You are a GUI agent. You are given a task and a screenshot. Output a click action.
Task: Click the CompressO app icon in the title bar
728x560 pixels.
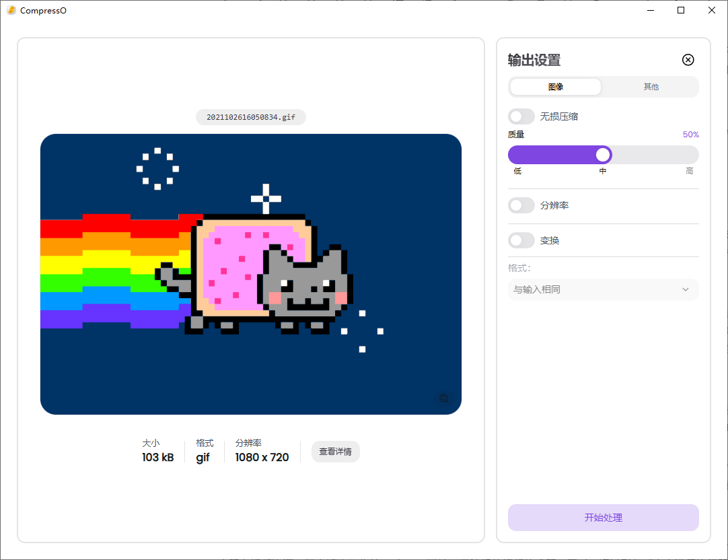(x=10, y=10)
